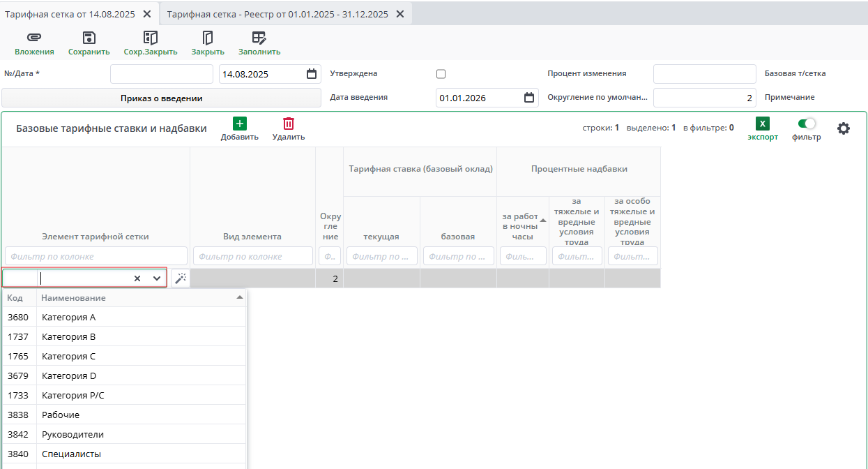Click the базовая column header
Viewport: 868px width, 469px height.
coord(458,237)
